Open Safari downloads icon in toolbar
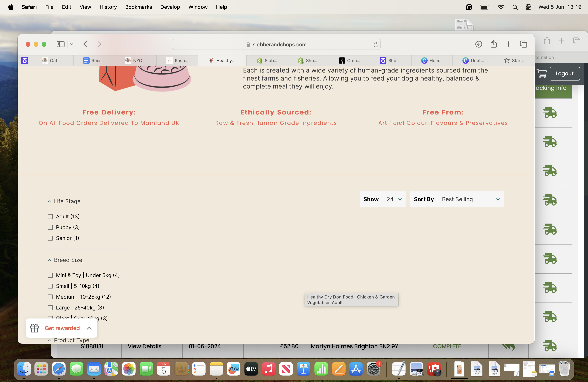 click(479, 44)
